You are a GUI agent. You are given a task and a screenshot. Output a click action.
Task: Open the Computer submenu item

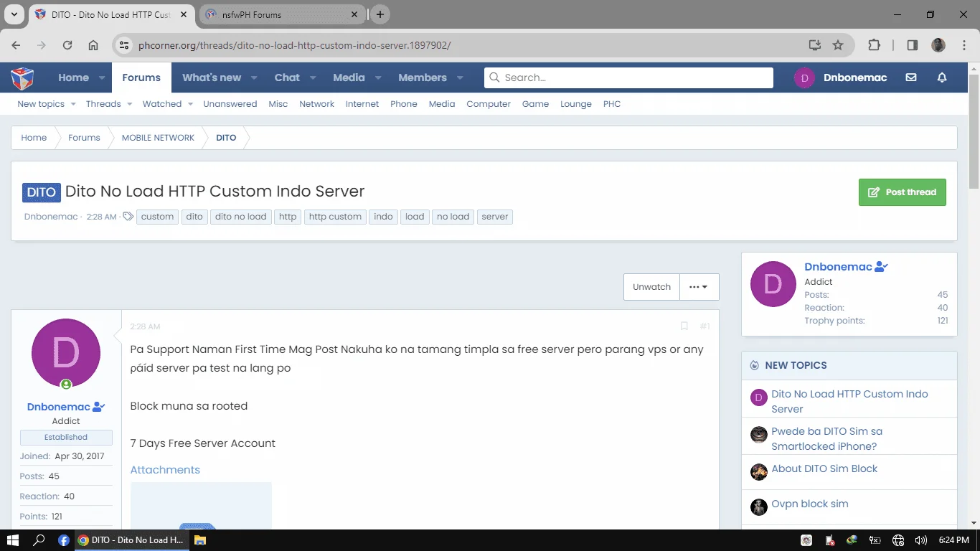(x=489, y=104)
